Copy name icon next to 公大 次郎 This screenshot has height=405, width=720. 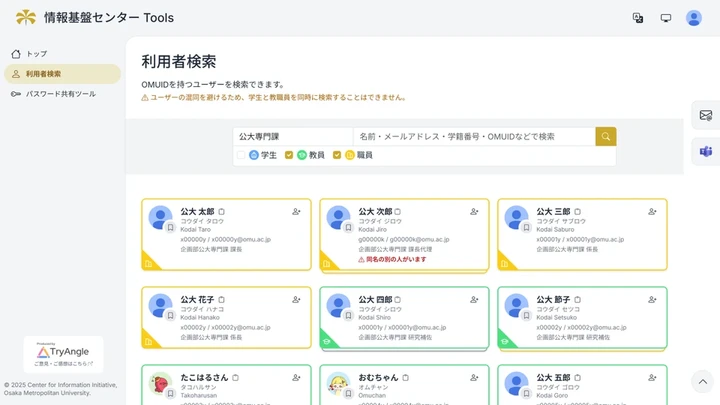pos(398,212)
